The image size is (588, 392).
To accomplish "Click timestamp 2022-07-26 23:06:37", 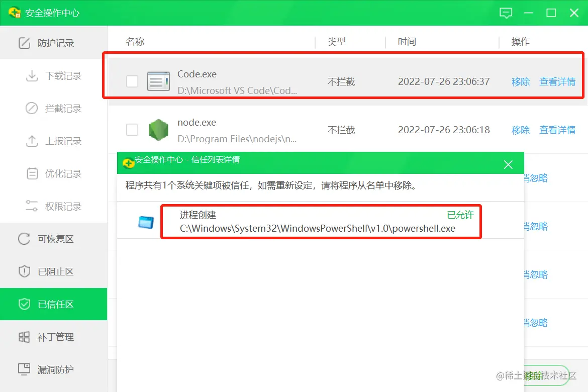I will tap(444, 81).
